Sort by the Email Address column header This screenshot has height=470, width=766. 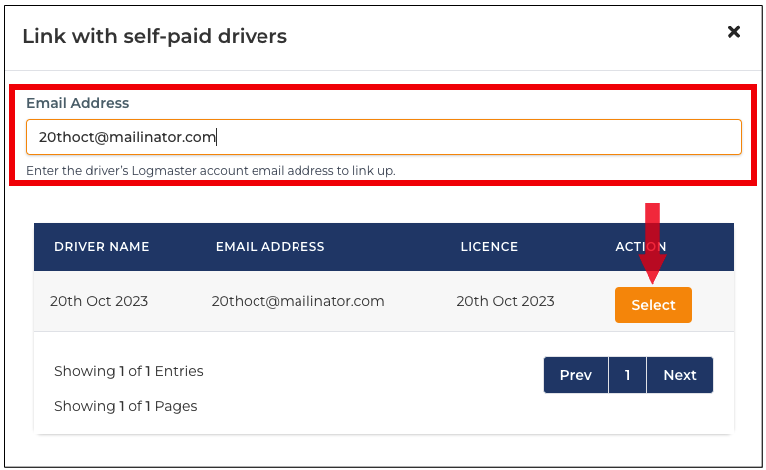(270, 247)
